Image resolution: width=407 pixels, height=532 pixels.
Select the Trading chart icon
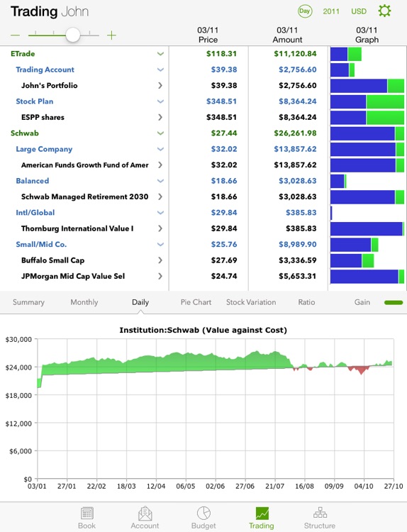[x=262, y=514]
